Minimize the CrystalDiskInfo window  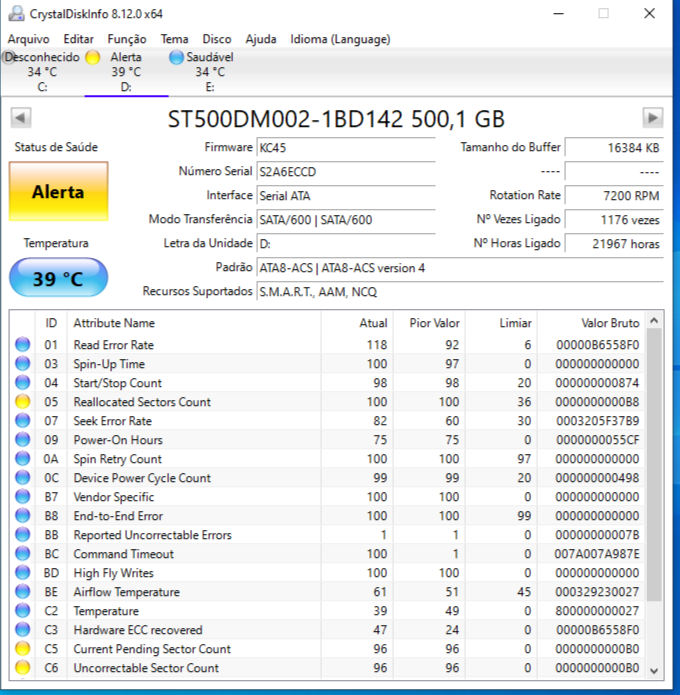click(559, 14)
